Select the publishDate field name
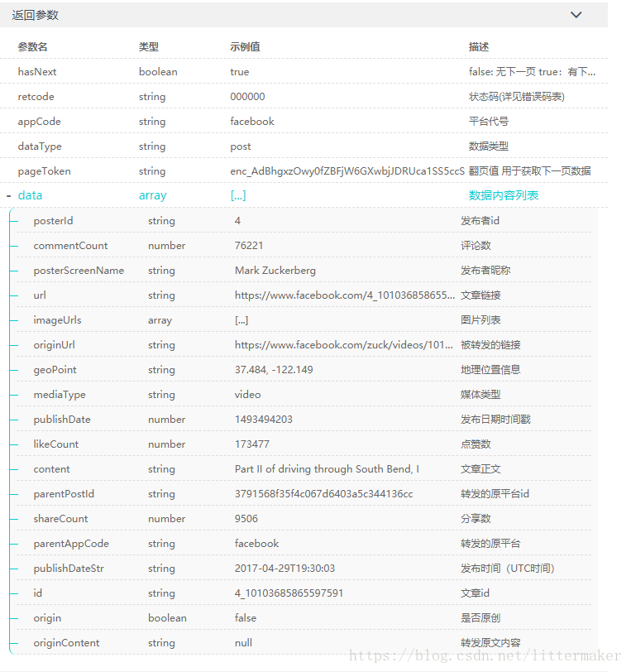This screenshot has width=631, height=672. [x=62, y=420]
